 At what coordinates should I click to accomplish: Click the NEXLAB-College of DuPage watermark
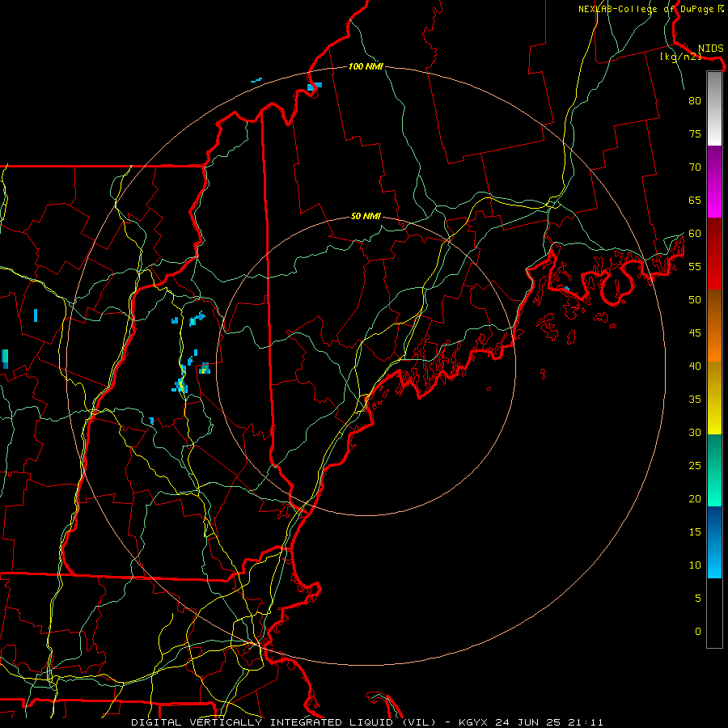pos(650,9)
